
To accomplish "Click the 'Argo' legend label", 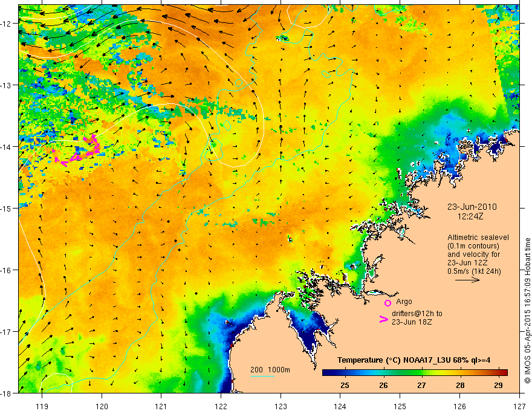I will click(404, 302).
